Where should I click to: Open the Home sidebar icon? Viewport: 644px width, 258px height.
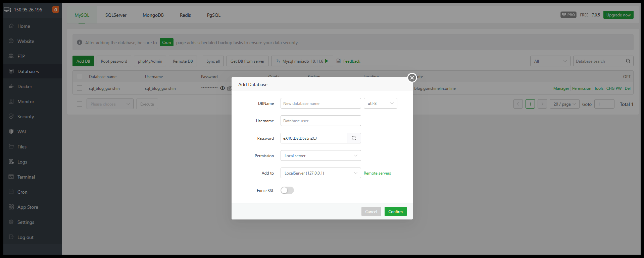coord(11,26)
